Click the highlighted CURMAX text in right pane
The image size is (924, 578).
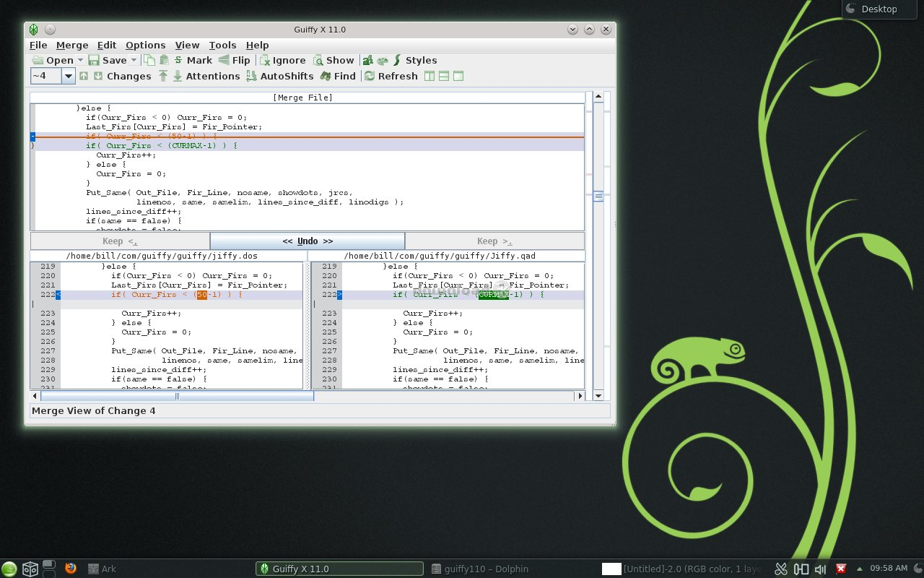click(x=493, y=295)
